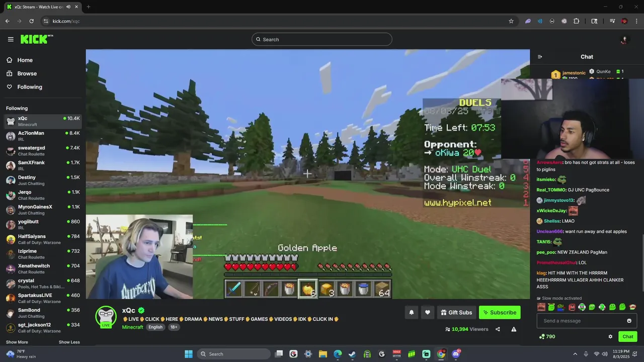Open Windows Start menu

pos(189,354)
